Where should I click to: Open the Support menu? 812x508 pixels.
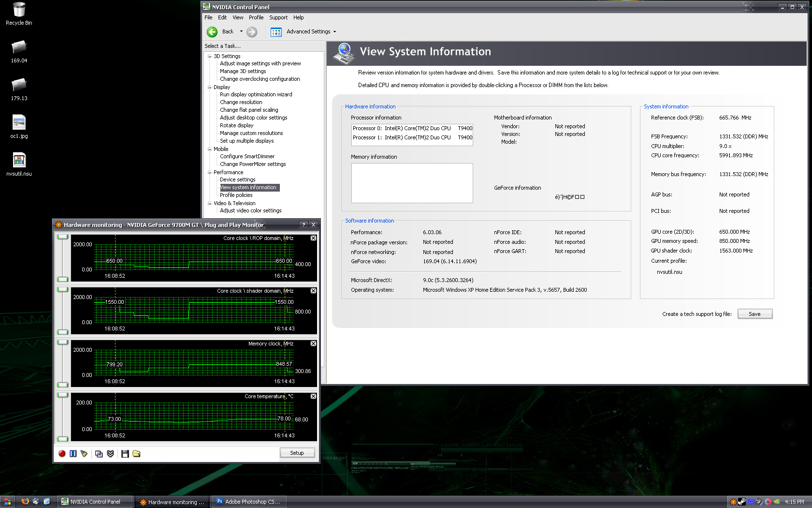278,17
